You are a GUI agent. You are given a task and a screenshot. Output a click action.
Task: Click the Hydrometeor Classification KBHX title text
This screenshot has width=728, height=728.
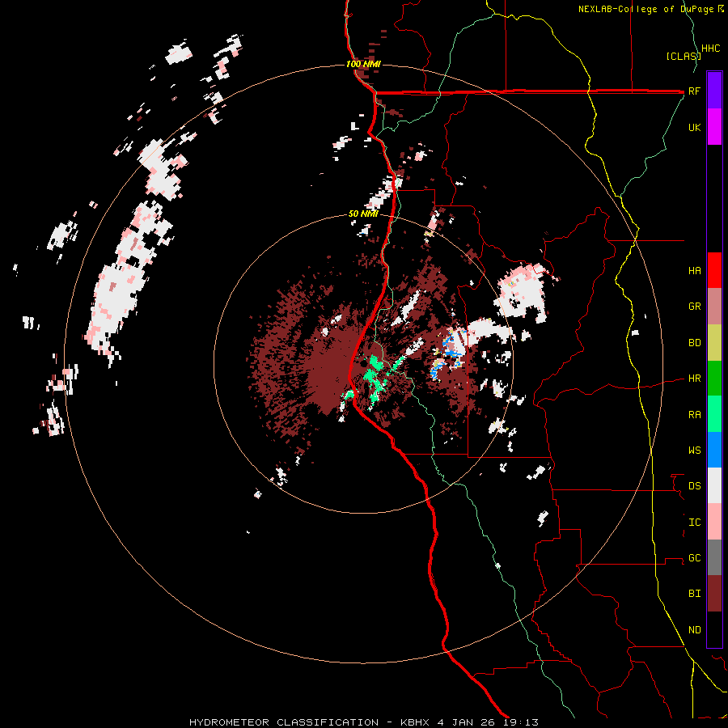tap(363, 722)
